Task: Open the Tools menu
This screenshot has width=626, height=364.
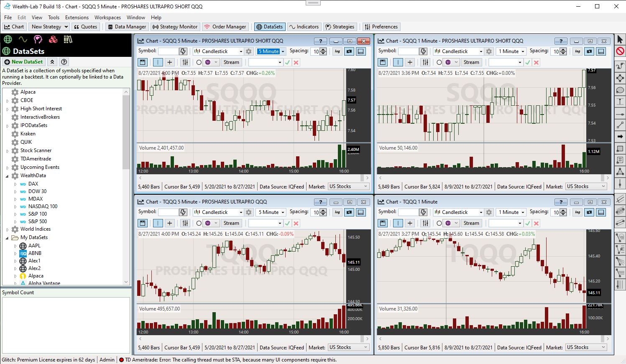Action: 54,18
